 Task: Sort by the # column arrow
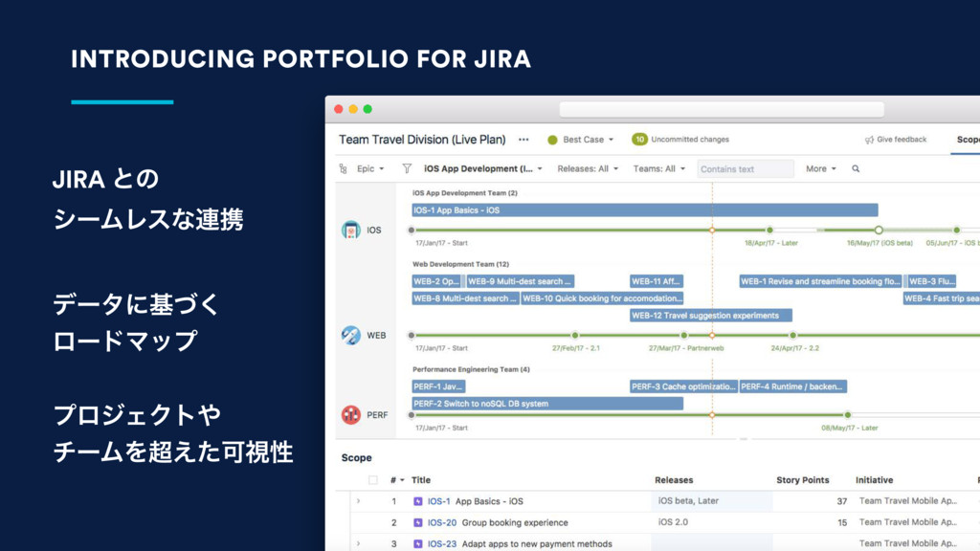[x=402, y=480]
